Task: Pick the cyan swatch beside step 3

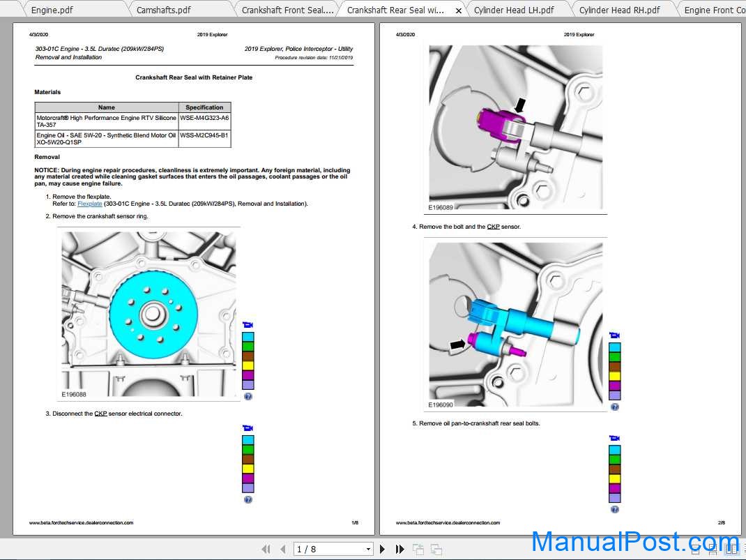Action: (248, 440)
